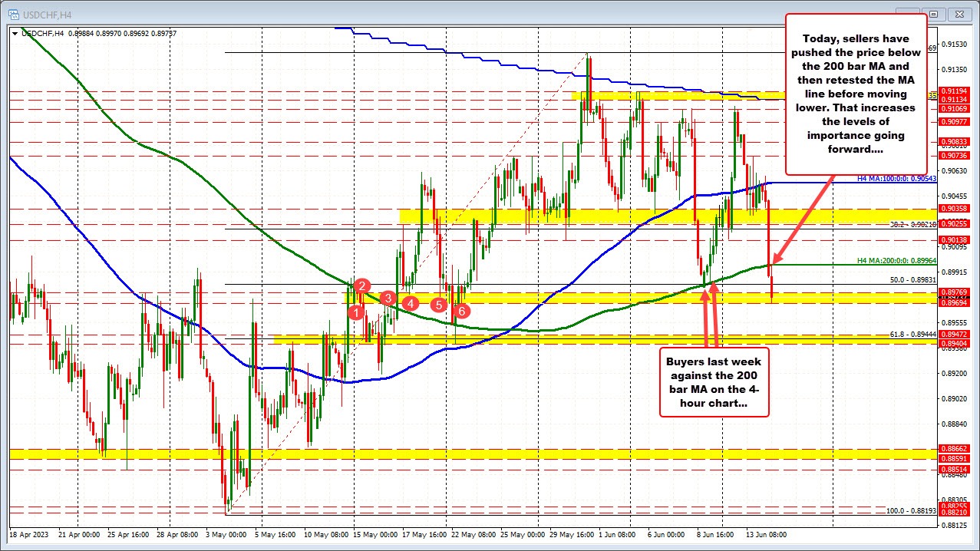
Task: Restore the USDCHF chart window
Action: pyautogui.click(x=933, y=14)
